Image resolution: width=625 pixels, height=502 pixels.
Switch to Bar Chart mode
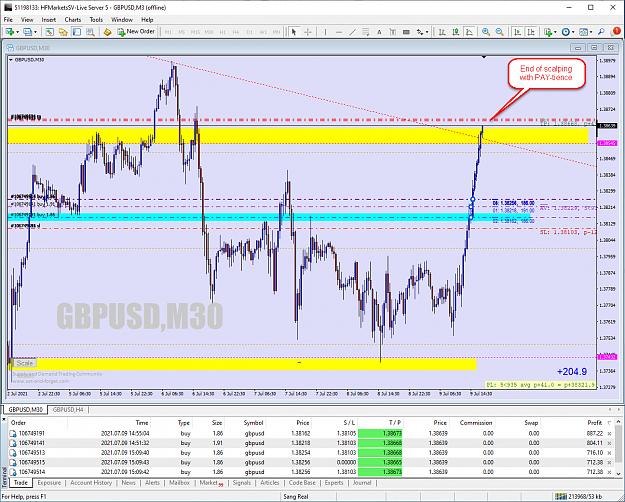pyautogui.click(x=442, y=32)
